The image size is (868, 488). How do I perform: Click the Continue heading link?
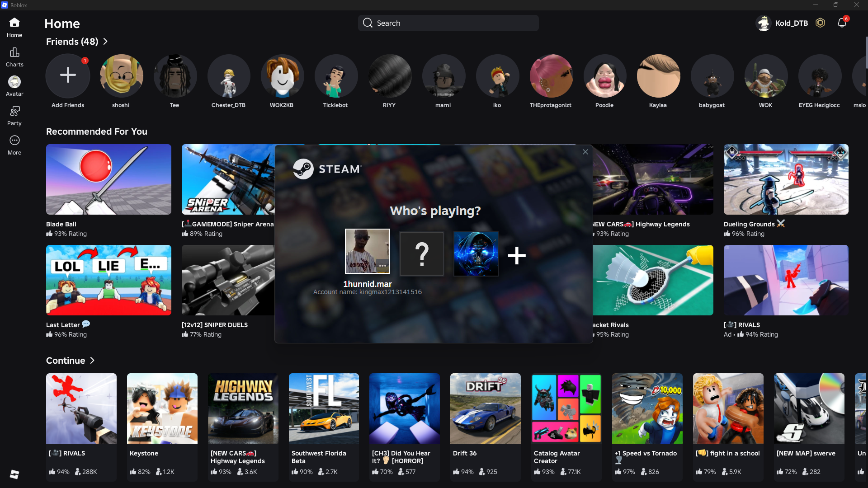click(66, 361)
